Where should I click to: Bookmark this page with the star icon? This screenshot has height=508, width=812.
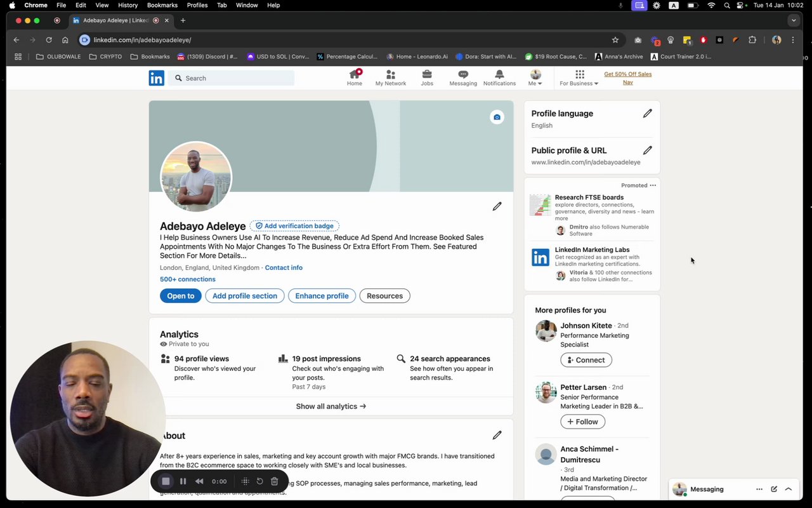click(615, 39)
